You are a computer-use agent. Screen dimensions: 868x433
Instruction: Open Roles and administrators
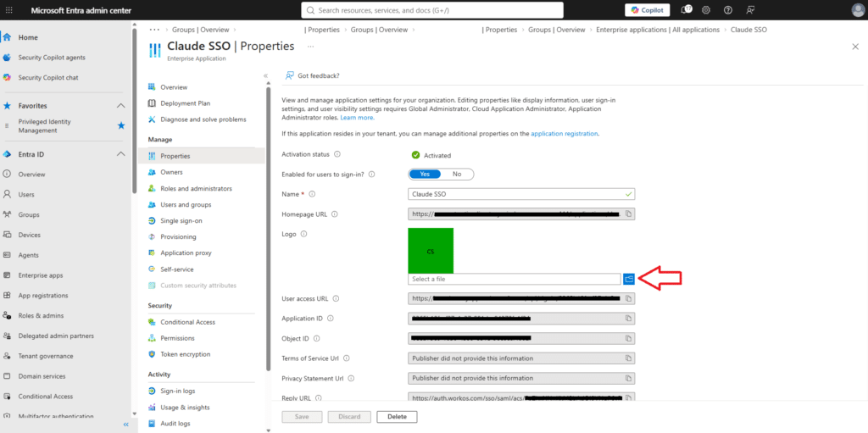click(x=197, y=188)
